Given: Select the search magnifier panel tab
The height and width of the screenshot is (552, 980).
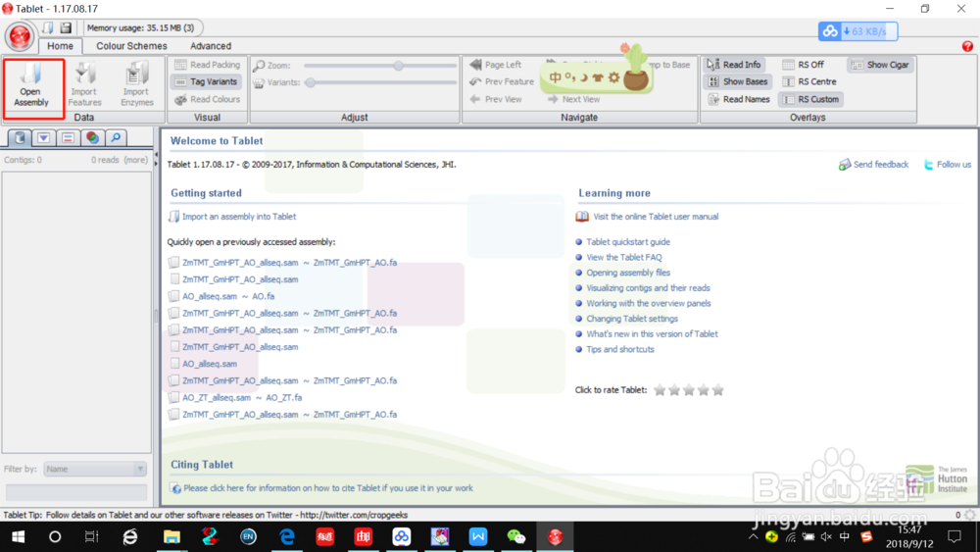Looking at the screenshot, I should pyautogui.click(x=116, y=137).
